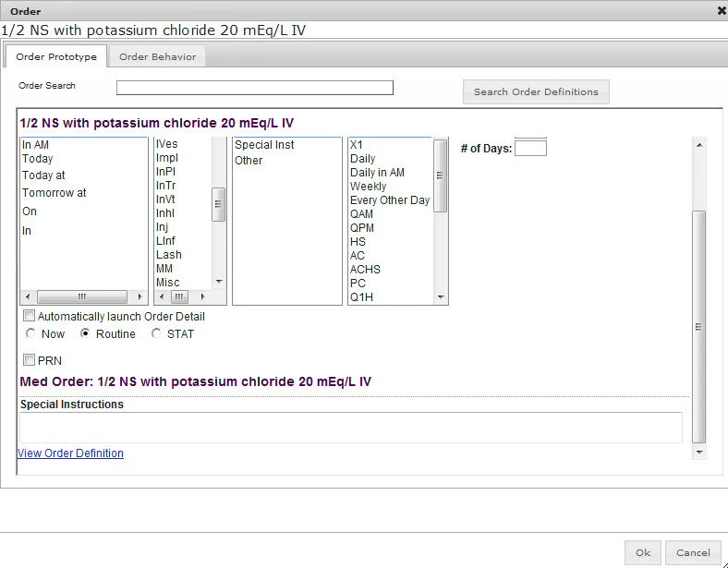Image resolution: width=728 pixels, height=568 pixels.
Task: Click the Search Order Definitions button
Action: click(536, 91)
